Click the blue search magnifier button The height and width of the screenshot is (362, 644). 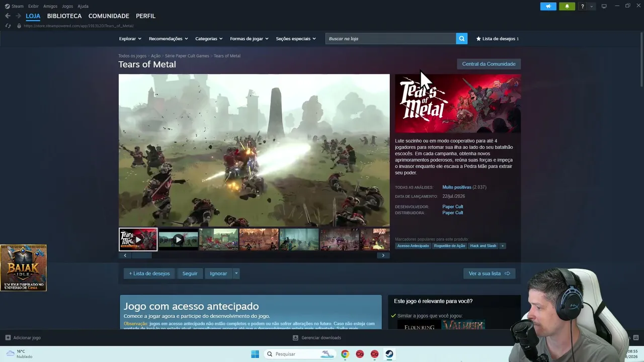pos(461,39)
